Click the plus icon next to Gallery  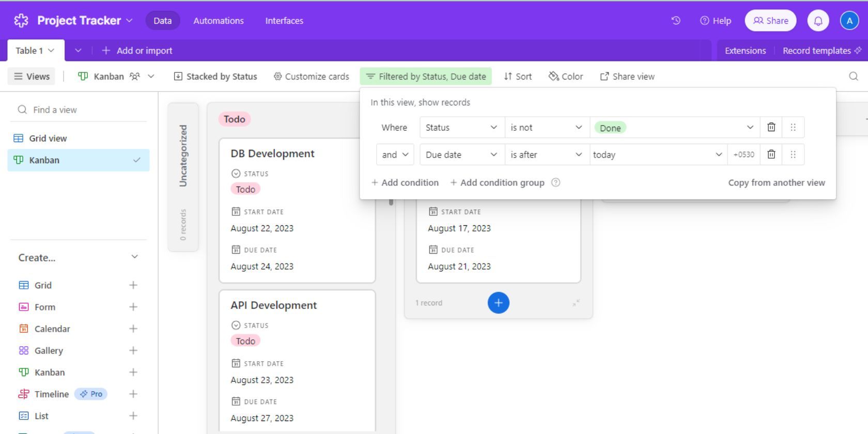133,350
